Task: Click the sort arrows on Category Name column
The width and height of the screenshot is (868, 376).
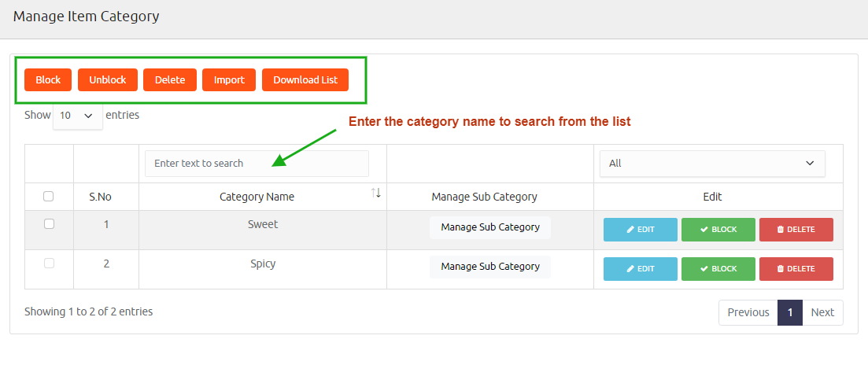Action: pyautogui.click(x=376, y=193)
